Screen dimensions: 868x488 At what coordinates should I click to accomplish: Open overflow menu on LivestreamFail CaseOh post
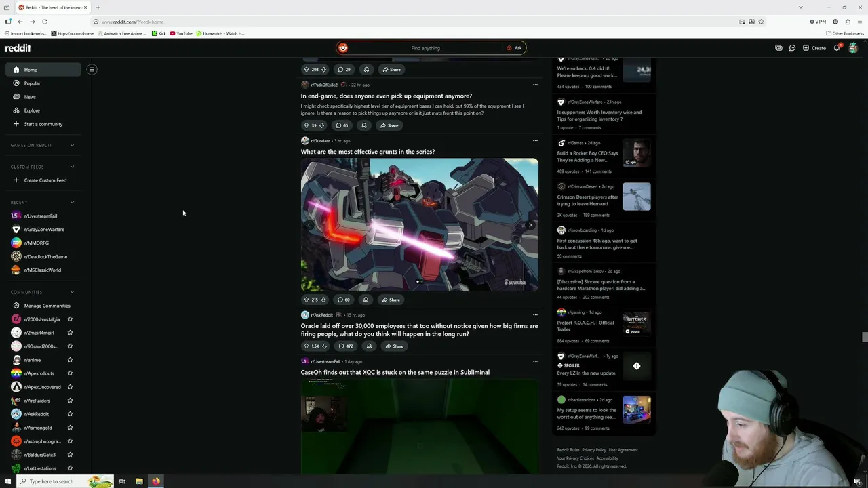(x=535, y=361)
